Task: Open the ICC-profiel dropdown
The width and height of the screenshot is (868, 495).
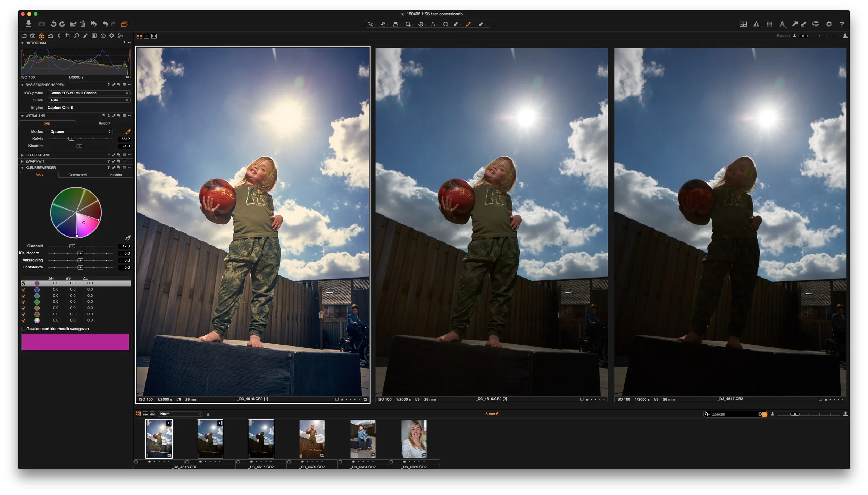Action: [x=89, y=93]
